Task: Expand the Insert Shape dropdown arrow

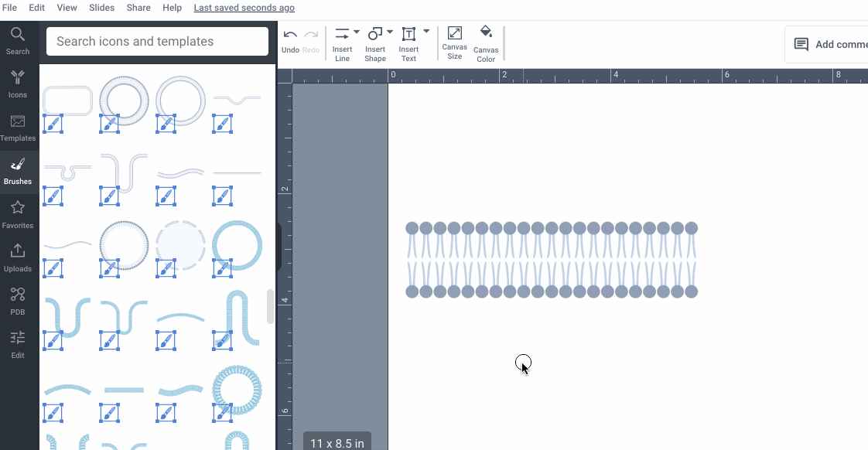Action: coord(390,32)
